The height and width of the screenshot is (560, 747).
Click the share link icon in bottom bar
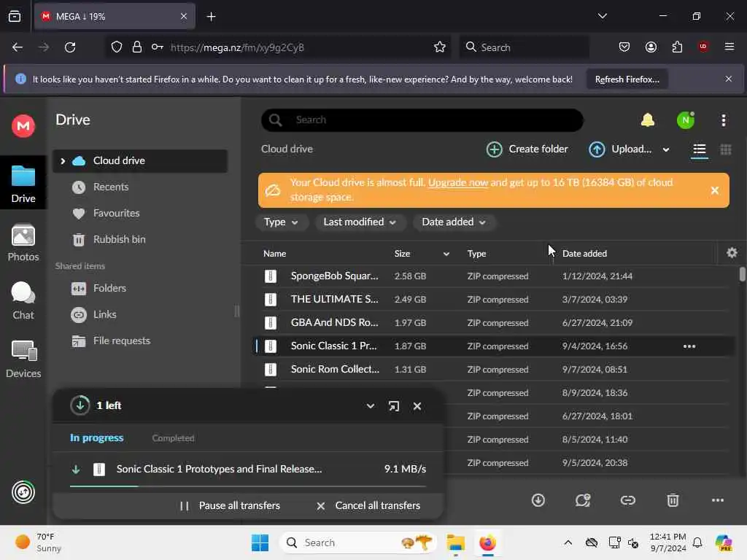627,500
